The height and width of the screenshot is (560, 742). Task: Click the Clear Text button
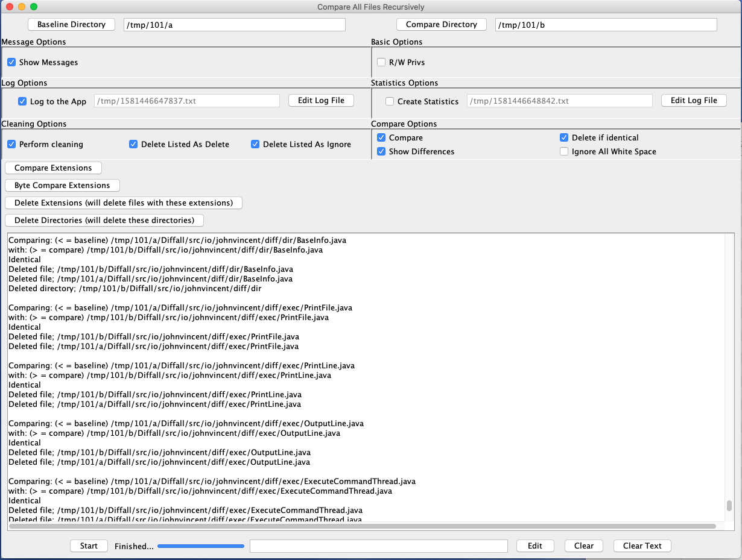pos(642,546)
